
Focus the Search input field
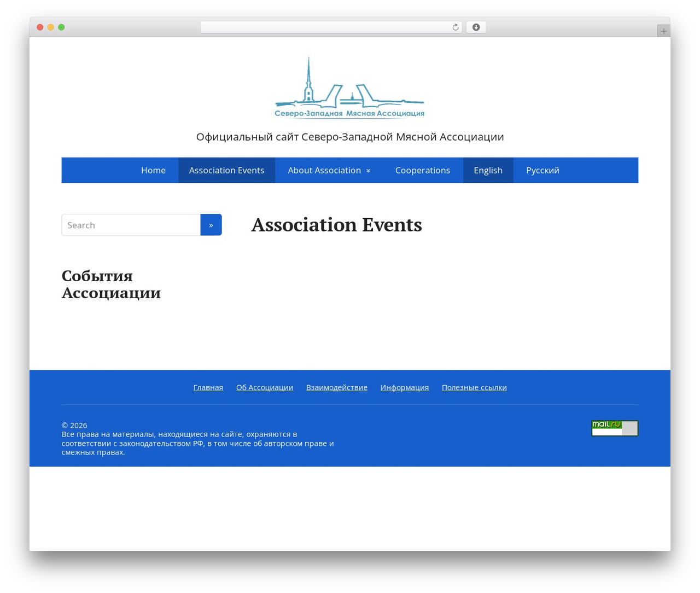[x=131, y=225]
